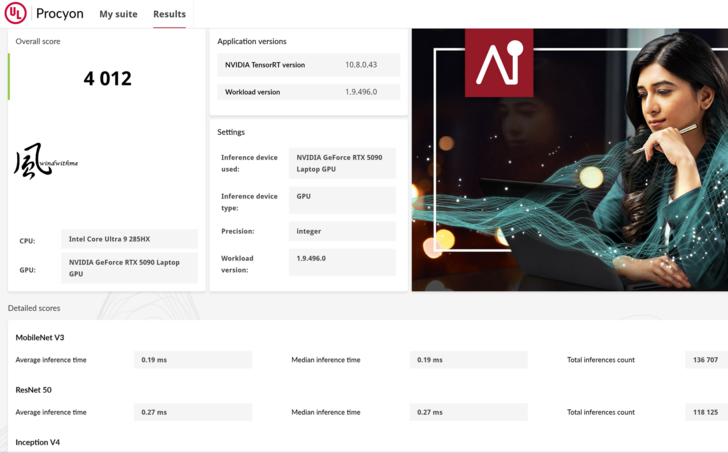Click the Inference device used value
This screenshot has width=728, height=453.
[x=342, y=163]
